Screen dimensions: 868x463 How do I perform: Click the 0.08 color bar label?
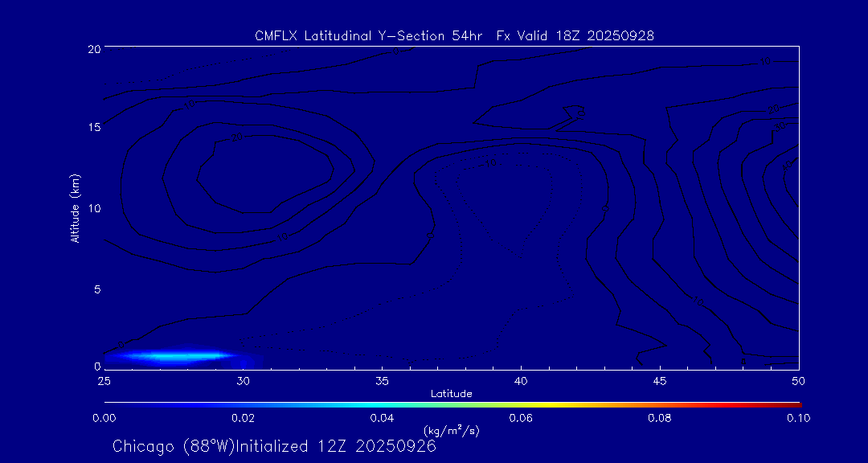pyautogui.click(x=660, y=418)
